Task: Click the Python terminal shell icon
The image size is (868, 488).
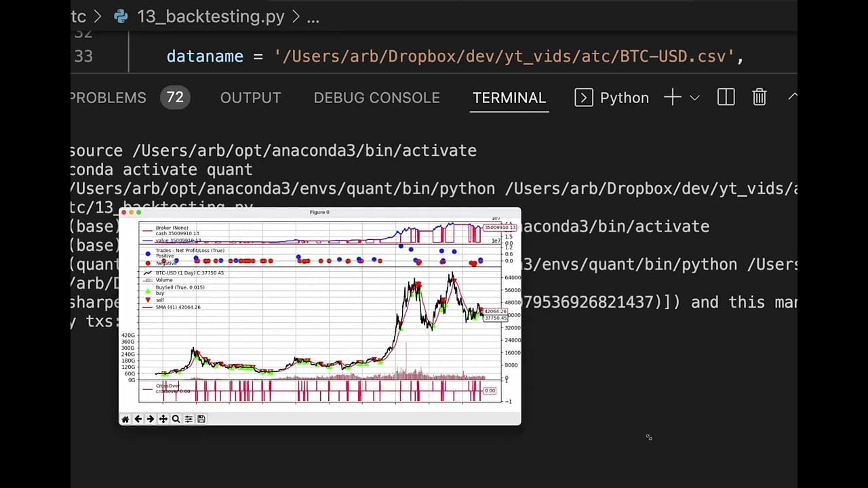Action: click(583, 98)
